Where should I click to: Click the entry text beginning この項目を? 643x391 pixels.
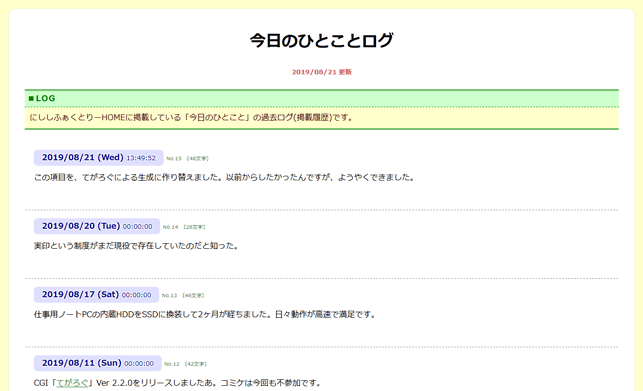tap(224, 178)
